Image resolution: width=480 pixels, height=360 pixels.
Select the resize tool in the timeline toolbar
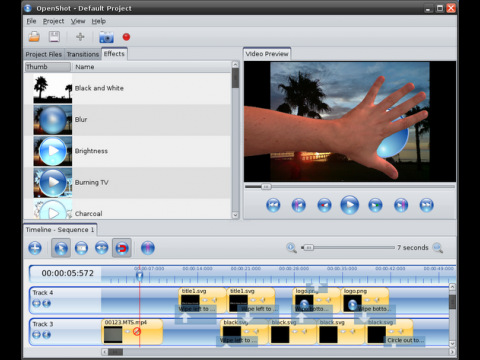[101, 248]
